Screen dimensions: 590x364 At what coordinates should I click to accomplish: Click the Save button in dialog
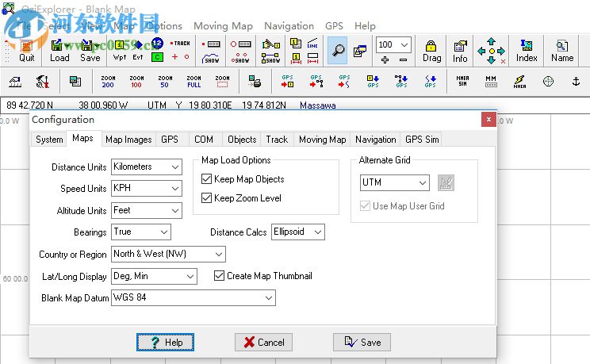(x=362, y=342)
